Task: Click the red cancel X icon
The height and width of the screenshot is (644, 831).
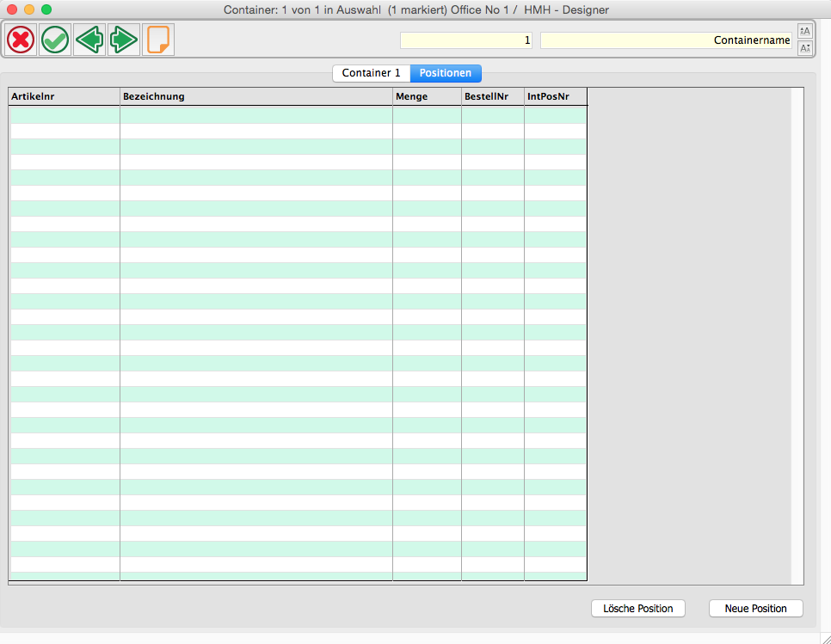Action: (x=21, y=40)
